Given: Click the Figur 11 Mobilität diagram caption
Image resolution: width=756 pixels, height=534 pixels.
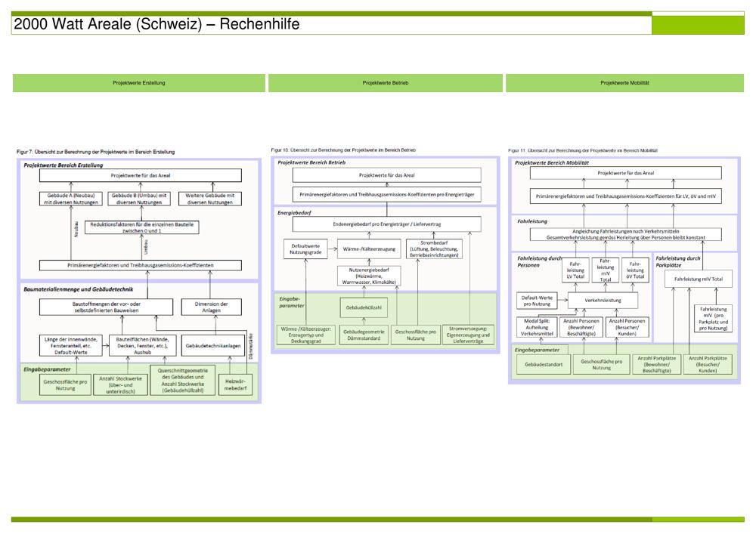Looking at the screenshot, I should tap(582, 150).
